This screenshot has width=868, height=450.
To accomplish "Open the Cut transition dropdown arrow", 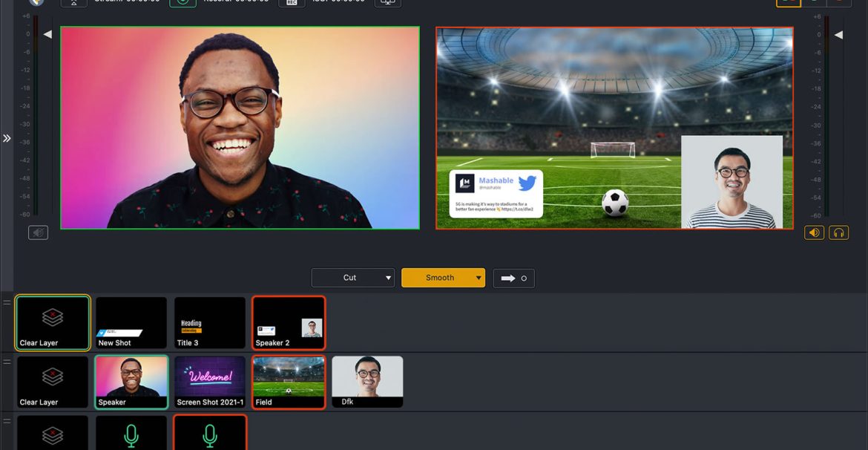I will (x=389, y=278).
